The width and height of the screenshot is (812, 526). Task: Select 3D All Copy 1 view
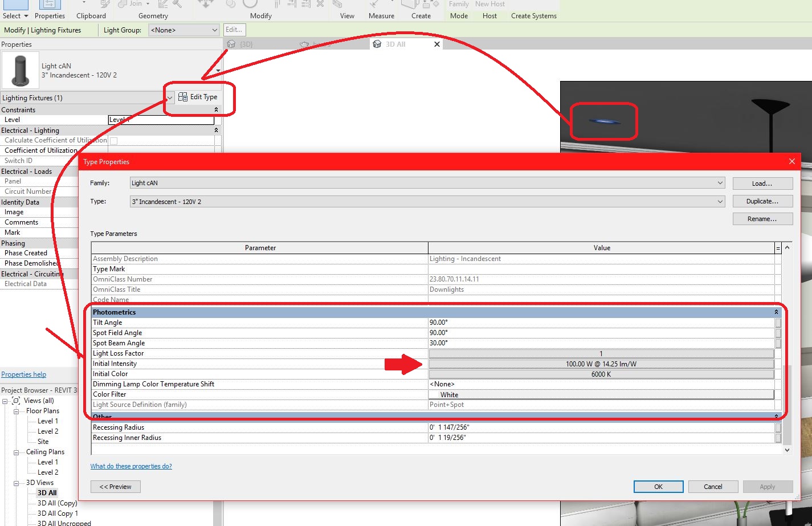pos(58,513)
